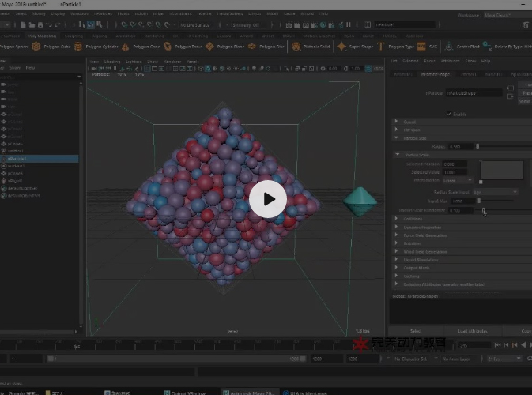Screen dimensions: 532x395
Task: Open the Interpolation dropdown
Action: click(458, 179)
